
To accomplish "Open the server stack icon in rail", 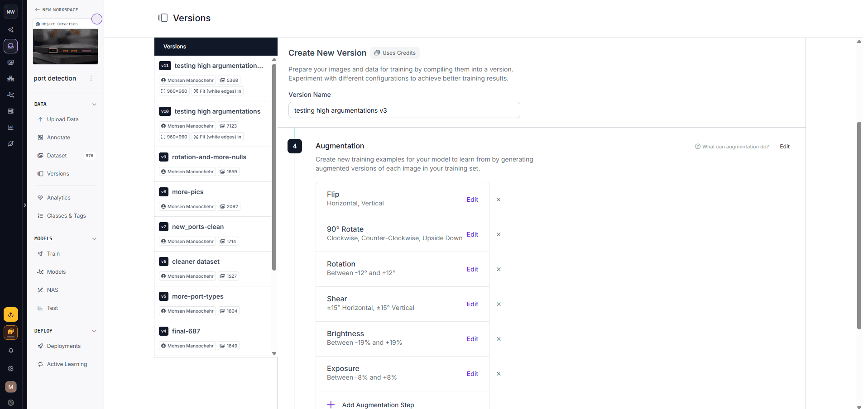I will click(10, 111).
